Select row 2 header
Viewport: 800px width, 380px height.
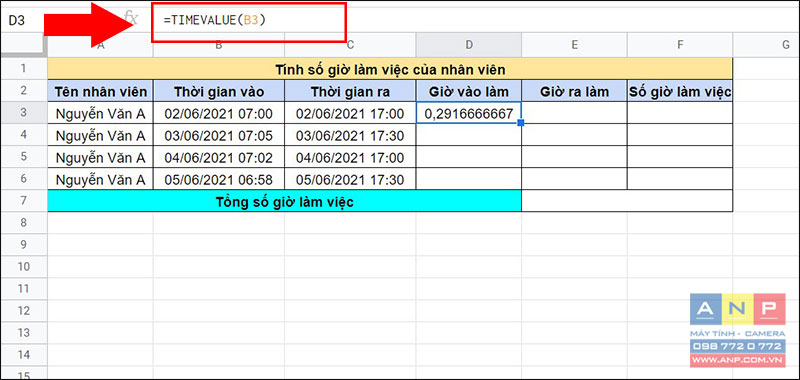(x=24, y=91)
